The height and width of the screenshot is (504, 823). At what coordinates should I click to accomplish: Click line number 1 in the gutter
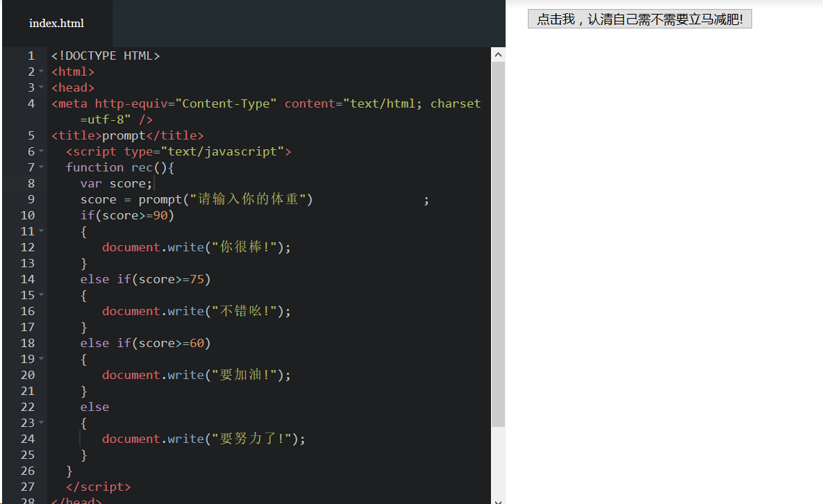tap(31, 56)
